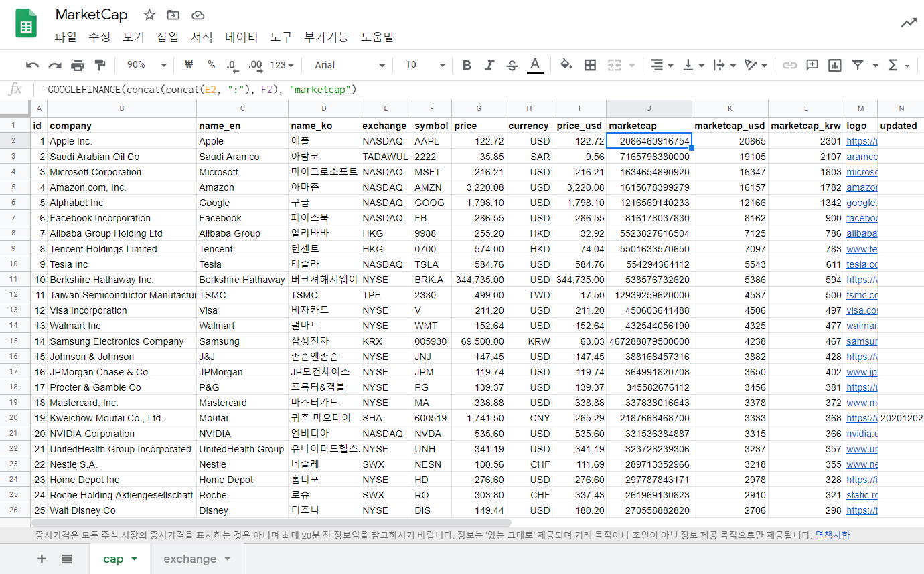924x574 pixels.
Task: Toggle bold formatting
Action: [467, 65]
